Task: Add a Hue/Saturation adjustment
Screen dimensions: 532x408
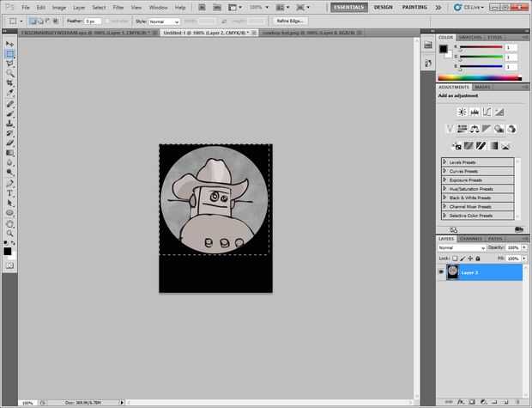Action: (462, 129)
